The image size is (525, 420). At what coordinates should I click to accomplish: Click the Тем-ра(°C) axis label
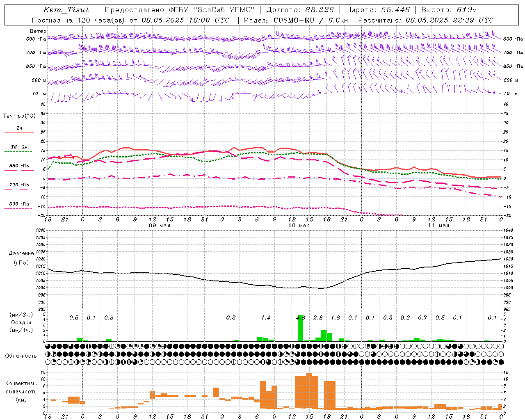point(19,116)
